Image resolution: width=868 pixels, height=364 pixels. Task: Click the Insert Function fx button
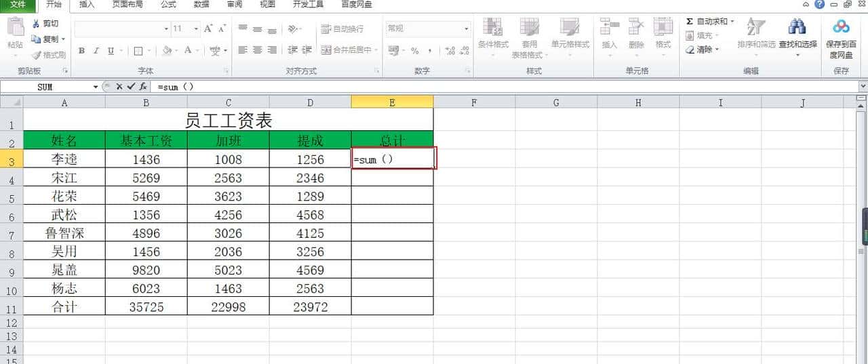(x=143, y=87)
